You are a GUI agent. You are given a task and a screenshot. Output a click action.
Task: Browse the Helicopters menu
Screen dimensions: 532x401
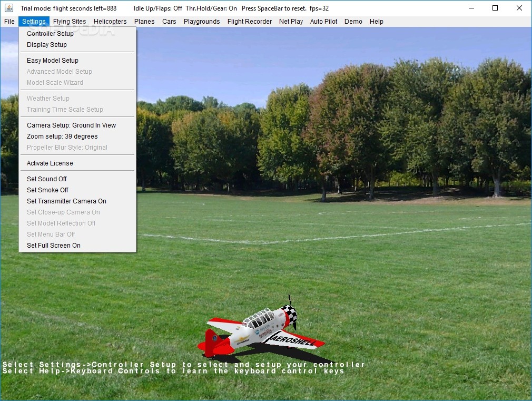pos(110,22)
